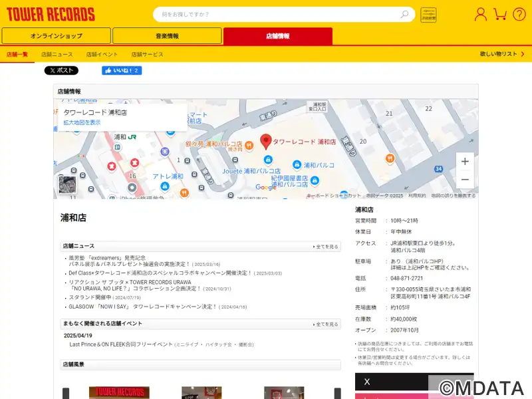Screen dimensions: 532x399
Task: Click the restaurant marker near block 20
Action: pos(390,158)
